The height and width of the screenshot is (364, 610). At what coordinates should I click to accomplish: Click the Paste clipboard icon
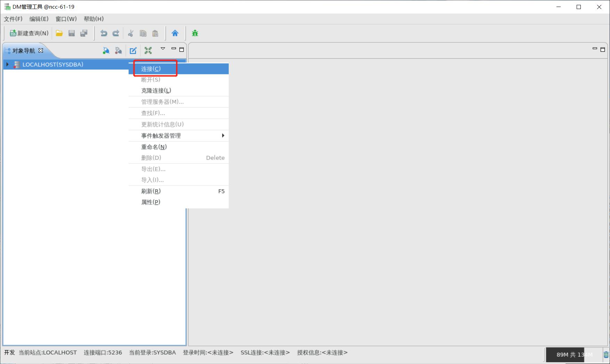pos(155,33)
